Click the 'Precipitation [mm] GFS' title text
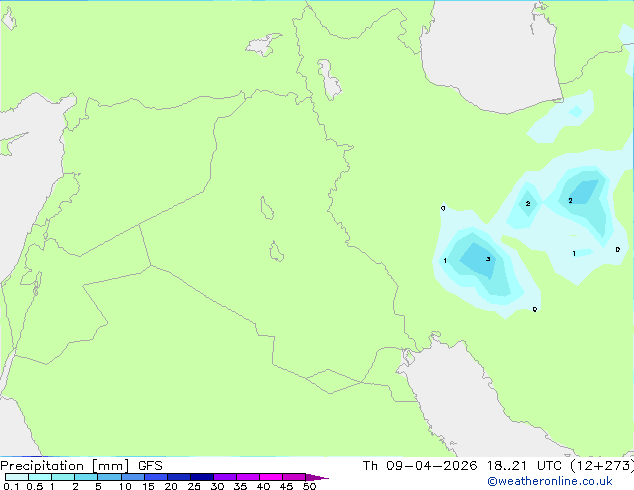This screenshot has width=634, height=490. tap(81, 466)
